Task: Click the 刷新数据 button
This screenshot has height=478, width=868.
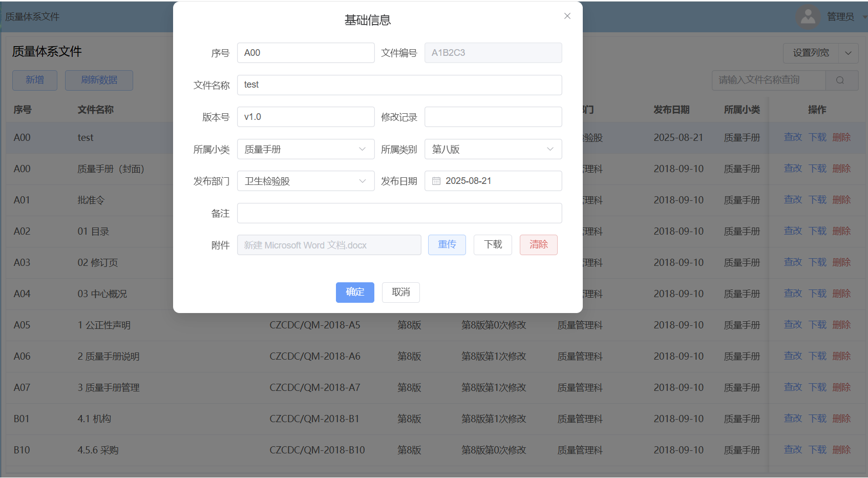Action: tap(99, 80)
